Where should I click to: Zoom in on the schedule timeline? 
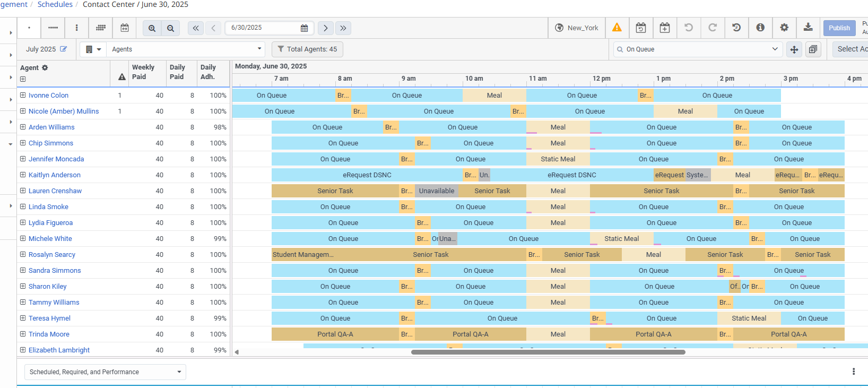tap(152, 28)
